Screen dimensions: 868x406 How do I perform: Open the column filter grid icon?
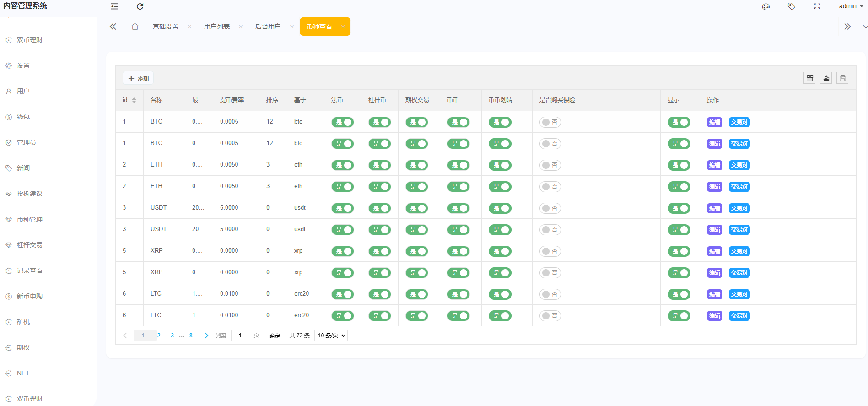[809, 78]
